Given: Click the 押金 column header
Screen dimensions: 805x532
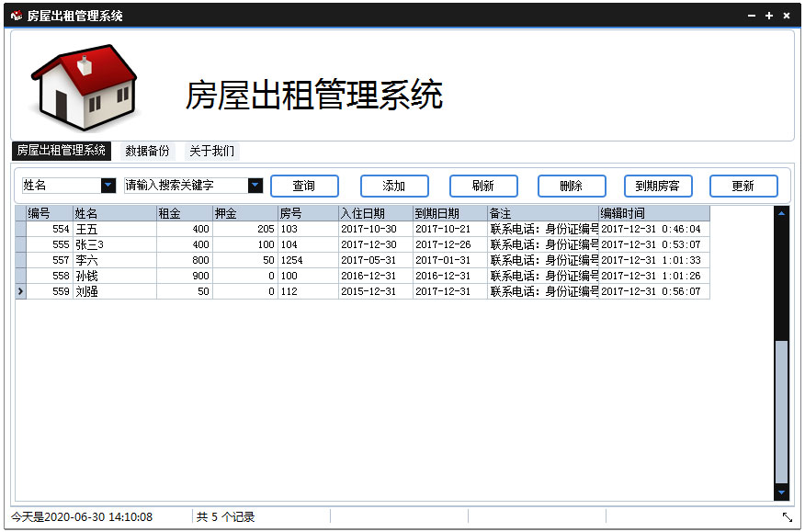Looking at the screenshot, I should pyautogui.click(x=245, y=213).
